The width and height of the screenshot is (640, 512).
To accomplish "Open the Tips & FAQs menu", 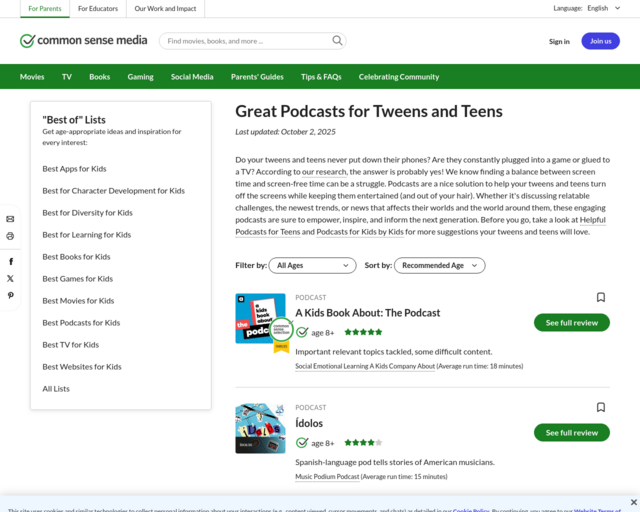I will pos(321,77).
